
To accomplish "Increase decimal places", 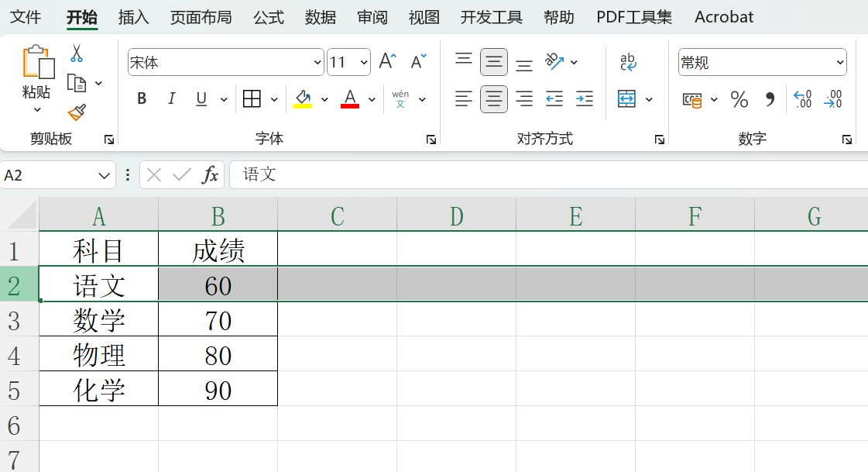I will point(803,99).
